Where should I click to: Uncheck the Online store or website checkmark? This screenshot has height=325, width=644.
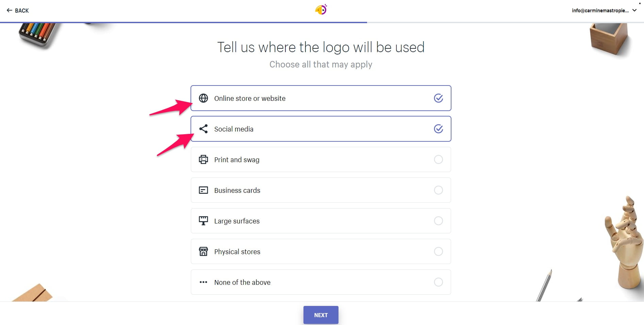point(439,98)
